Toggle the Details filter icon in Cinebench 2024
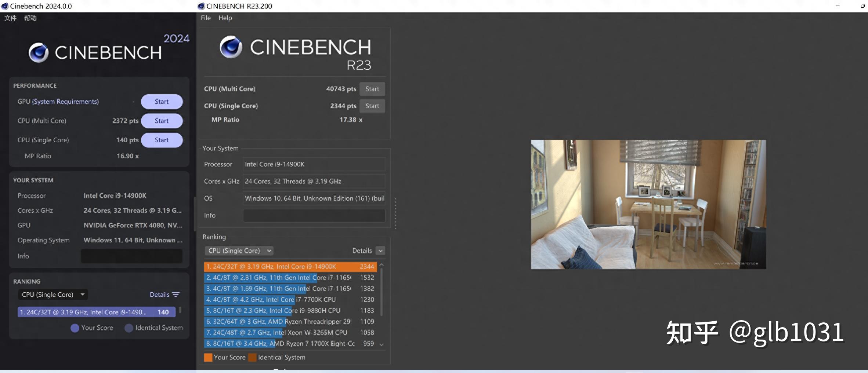Image resolution: width=868 pixels, height=373 pixels. coord(176,295)
